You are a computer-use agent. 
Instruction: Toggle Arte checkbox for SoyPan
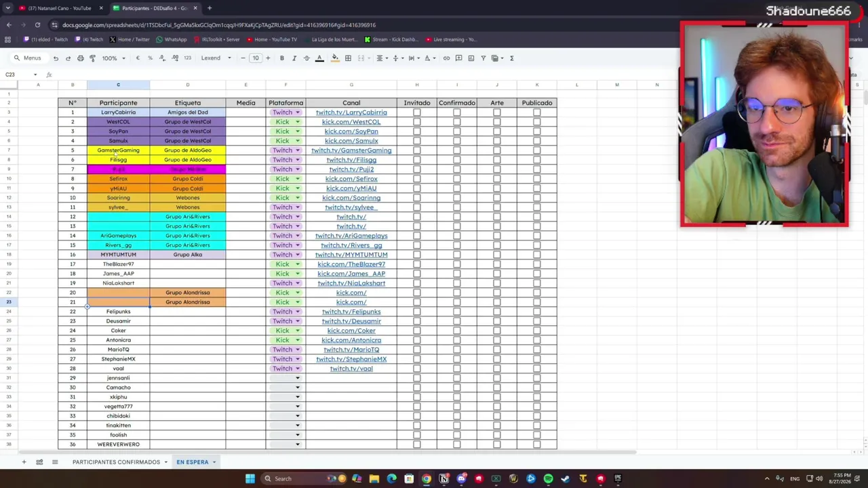[497, 131]
